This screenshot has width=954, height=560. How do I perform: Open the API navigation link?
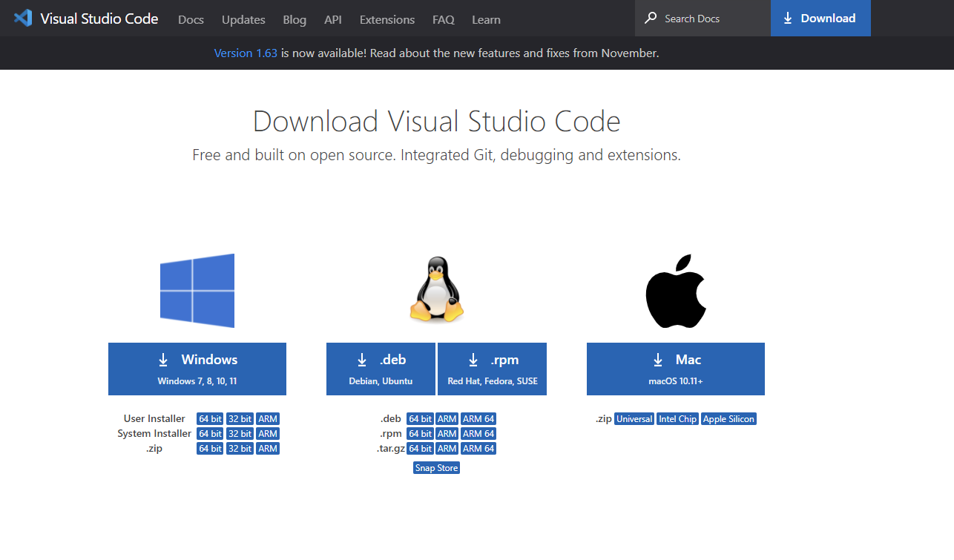333,19
